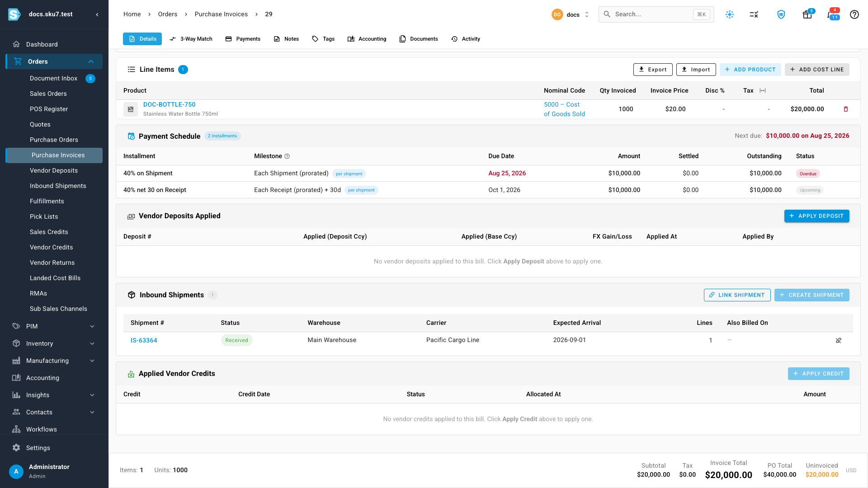Open the 5000 – Cost of Goods Sold link
The height and width of the screenshot is (488, 868).
tap(564, 109)
